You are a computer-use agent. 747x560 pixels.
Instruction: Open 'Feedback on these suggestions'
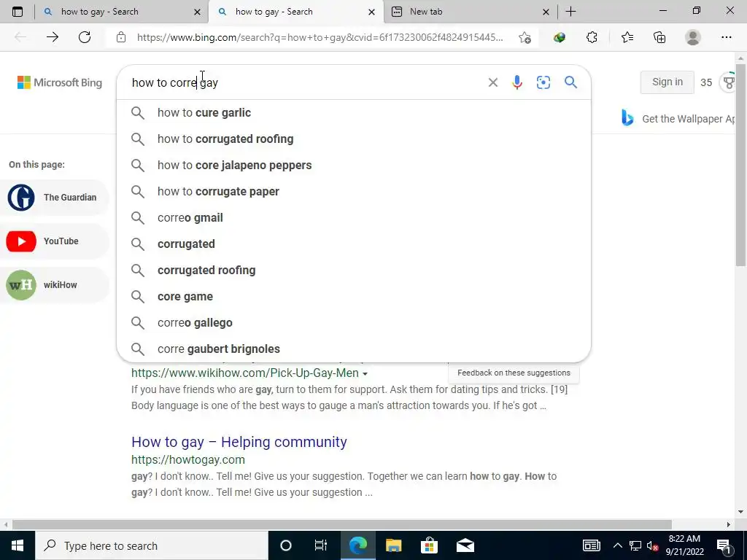514,373
